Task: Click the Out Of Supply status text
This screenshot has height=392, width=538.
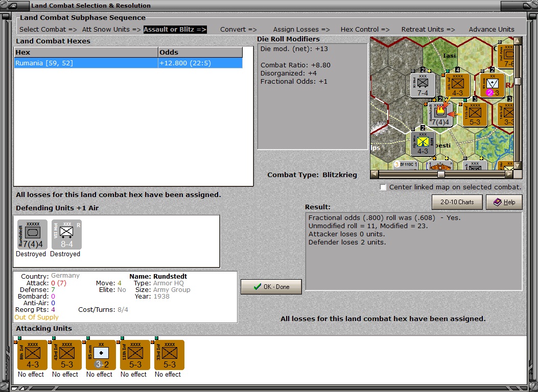Action: (36, 317)
